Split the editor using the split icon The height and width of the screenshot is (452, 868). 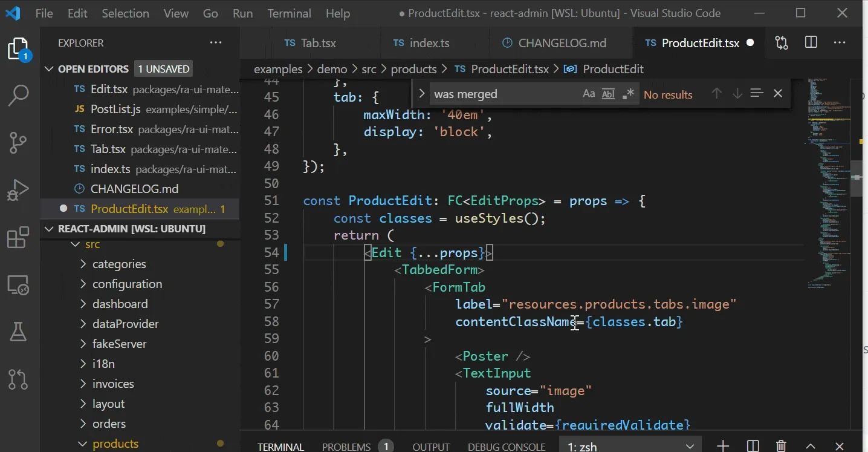811,42
